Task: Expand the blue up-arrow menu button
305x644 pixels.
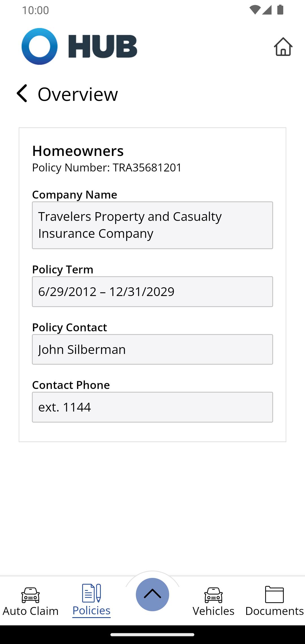Action: point(152,594)
